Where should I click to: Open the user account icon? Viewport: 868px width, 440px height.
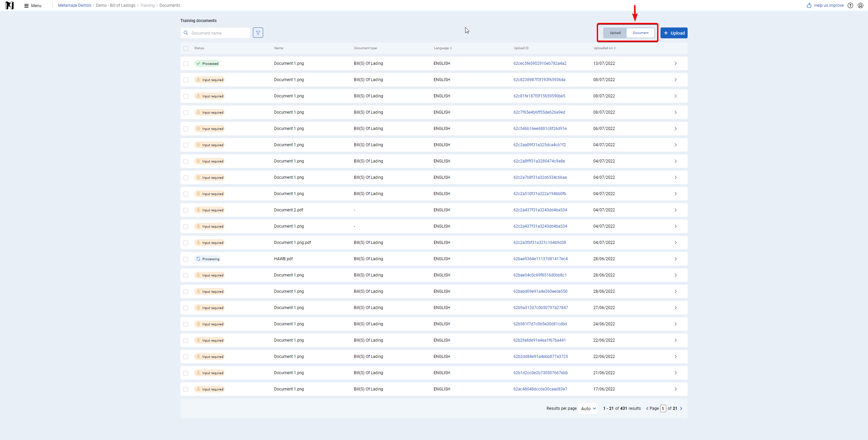click(x=861, y=5)
